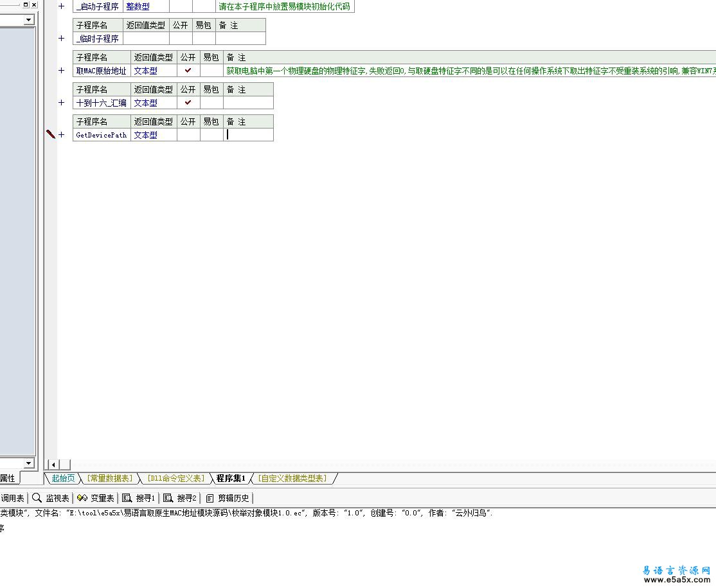Toggle 易包 cell for 十到十六_汇编
Screen dimensions: 716x588
[211, 103]
